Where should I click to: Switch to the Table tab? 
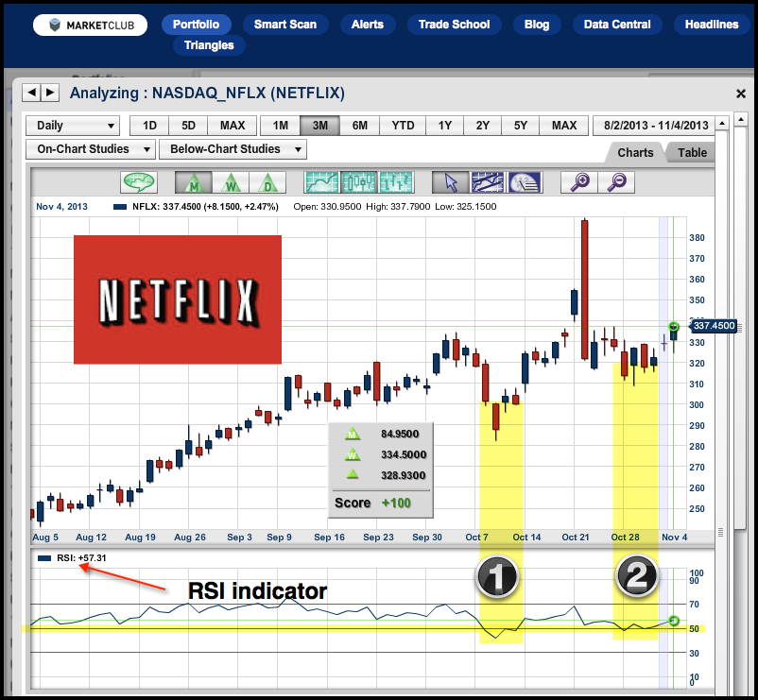692,153
